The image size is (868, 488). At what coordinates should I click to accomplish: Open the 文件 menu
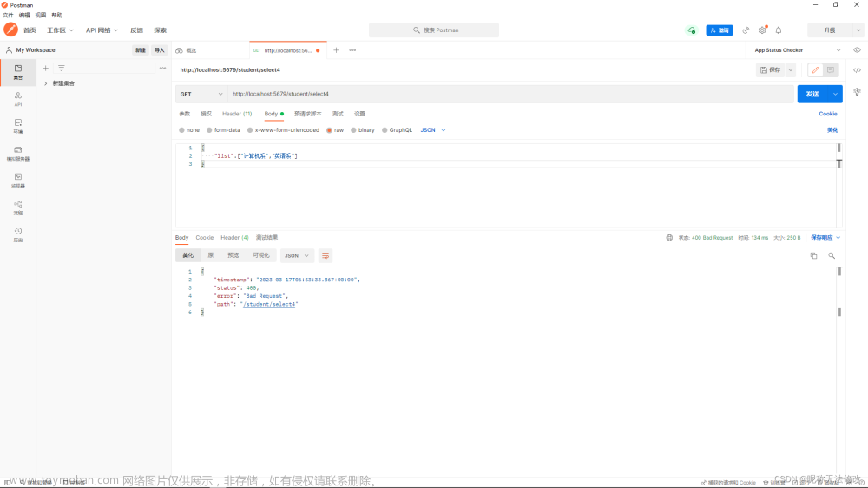pyautogui.click(x=9, y=15)
